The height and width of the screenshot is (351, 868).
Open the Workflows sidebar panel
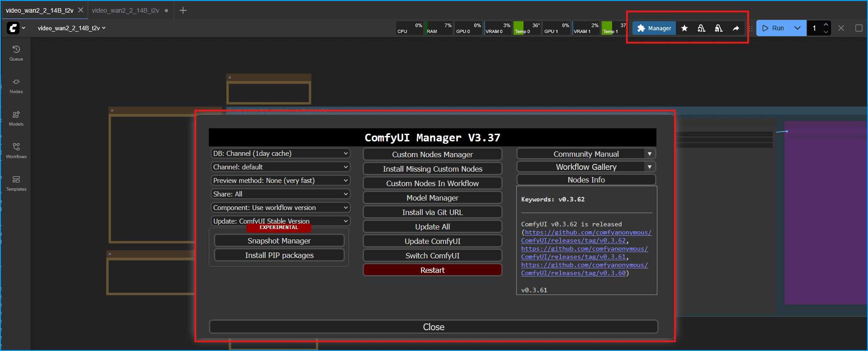pyautogui.click(x=16, y=150)
